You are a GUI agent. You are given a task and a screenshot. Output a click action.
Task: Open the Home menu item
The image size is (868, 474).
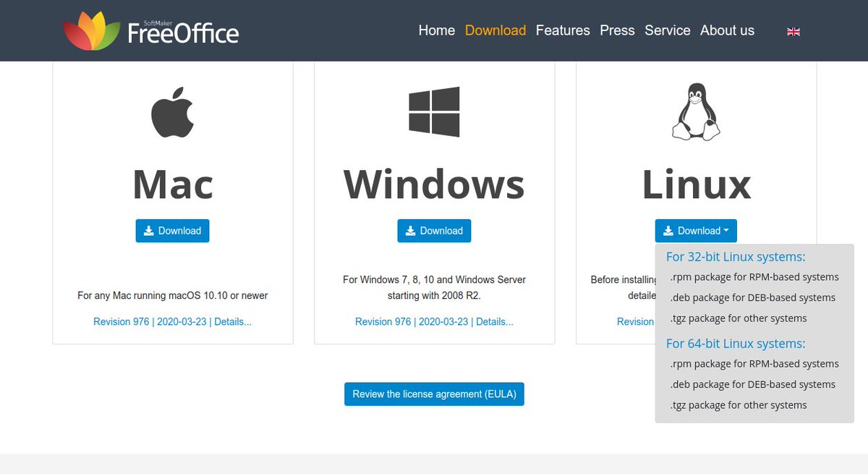[436, 30]
